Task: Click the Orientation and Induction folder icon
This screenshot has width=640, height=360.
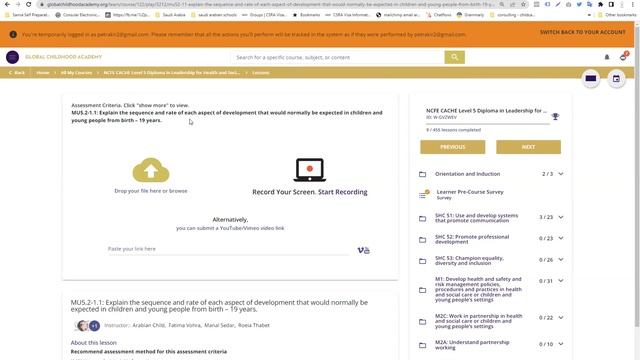Action: point(422,174)
